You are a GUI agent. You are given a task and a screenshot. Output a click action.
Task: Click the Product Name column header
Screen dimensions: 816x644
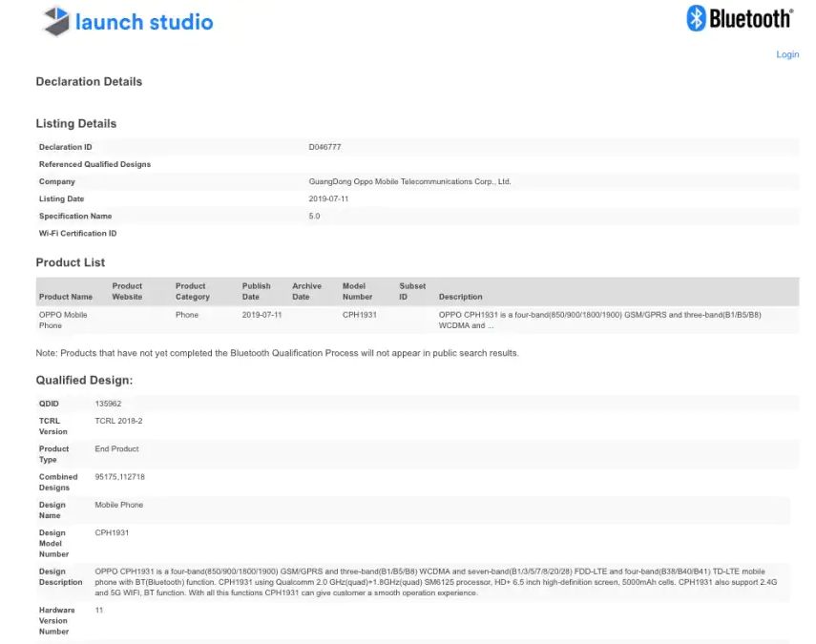(66, 297)
